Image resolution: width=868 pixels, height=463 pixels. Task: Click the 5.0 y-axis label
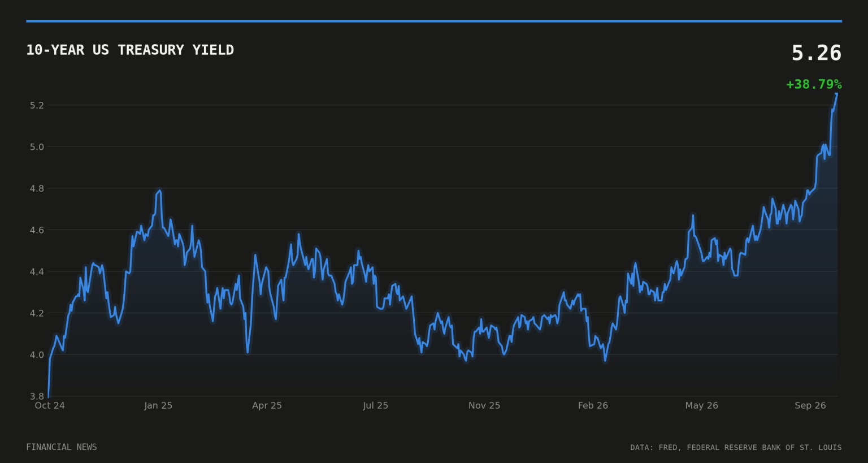tap(37, 147)
